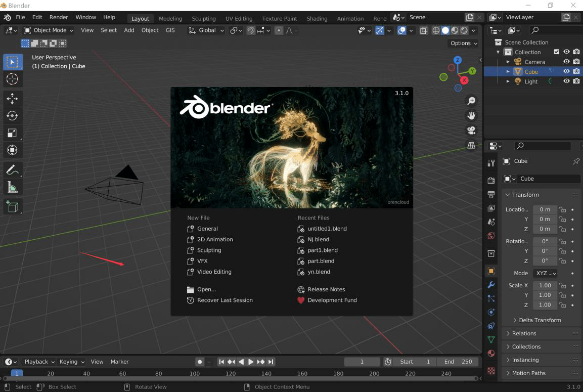This screenshot has height=392, width=583.
Task: Switch to the UV Editing workspace tab
Action: click(x=239, y=19)
